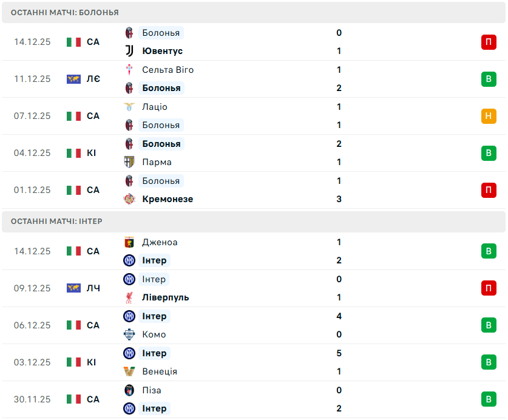Click the Cremonese club logo

click(x=129, y=199)
